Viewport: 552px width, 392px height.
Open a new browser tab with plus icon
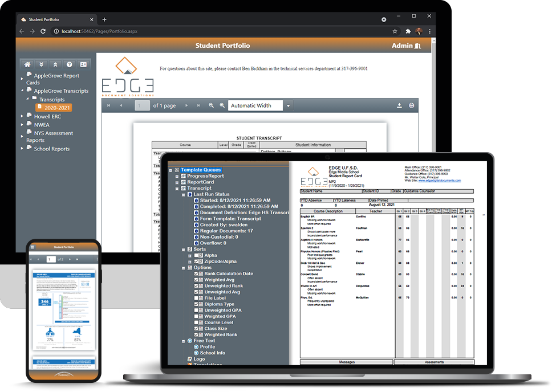coord(104,20)
